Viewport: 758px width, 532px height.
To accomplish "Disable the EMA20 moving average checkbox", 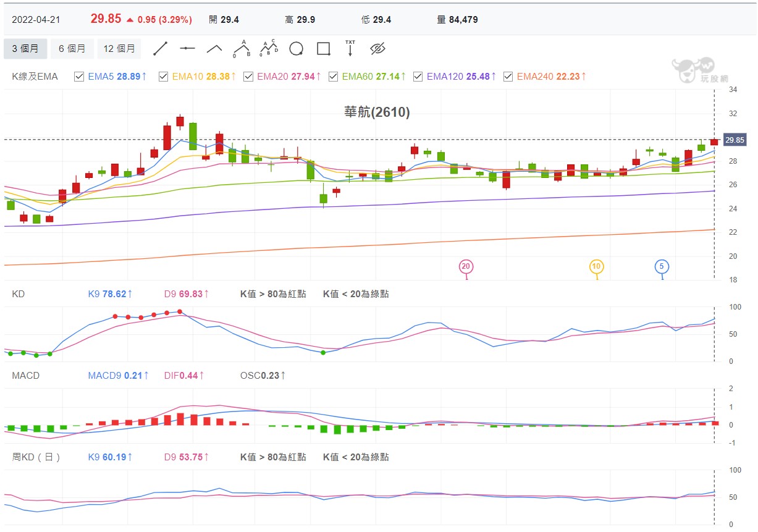I will [248, 77].
